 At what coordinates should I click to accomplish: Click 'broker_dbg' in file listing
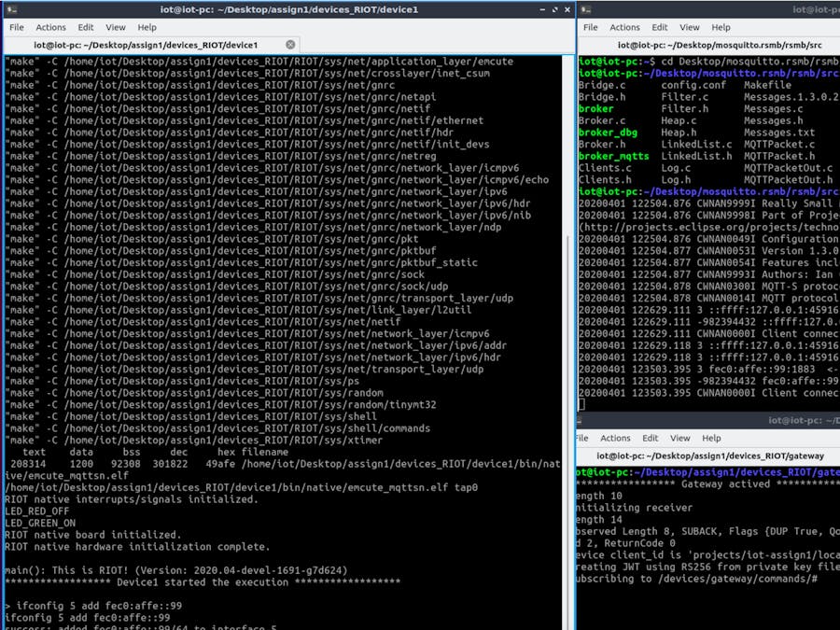pyautogui.click(x=608, y=133)
